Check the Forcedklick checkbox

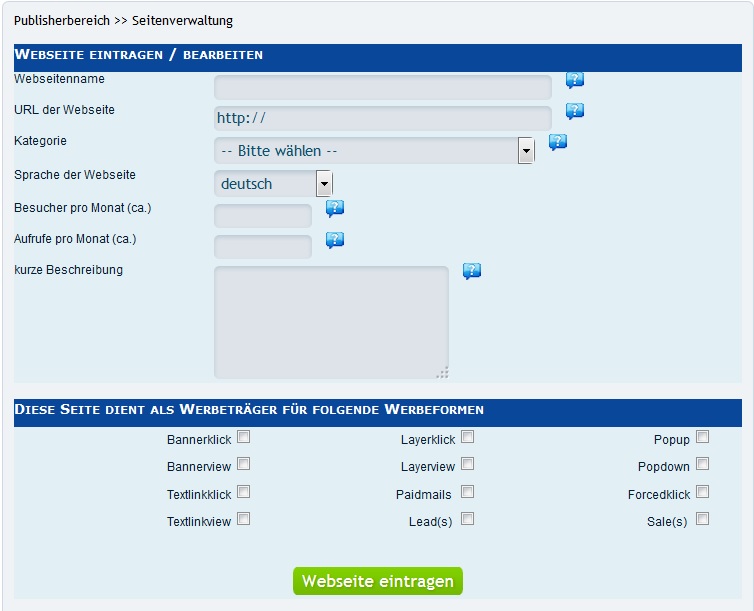(702, 492)
